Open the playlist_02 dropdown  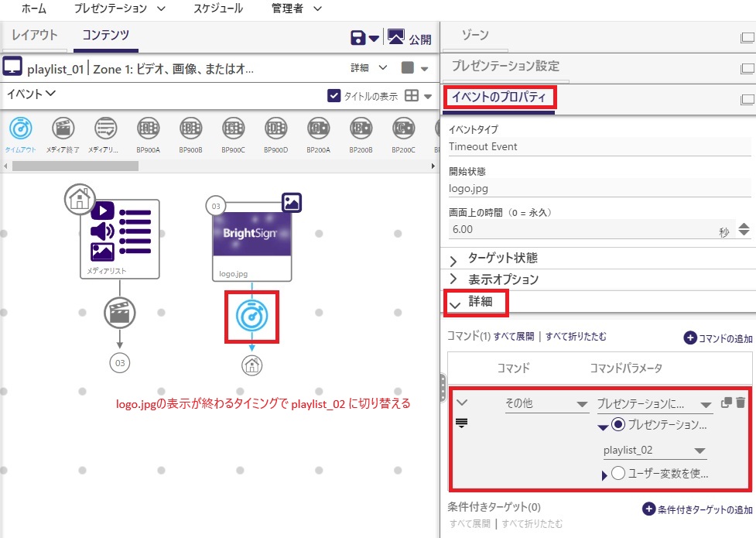tap(654, 451)
